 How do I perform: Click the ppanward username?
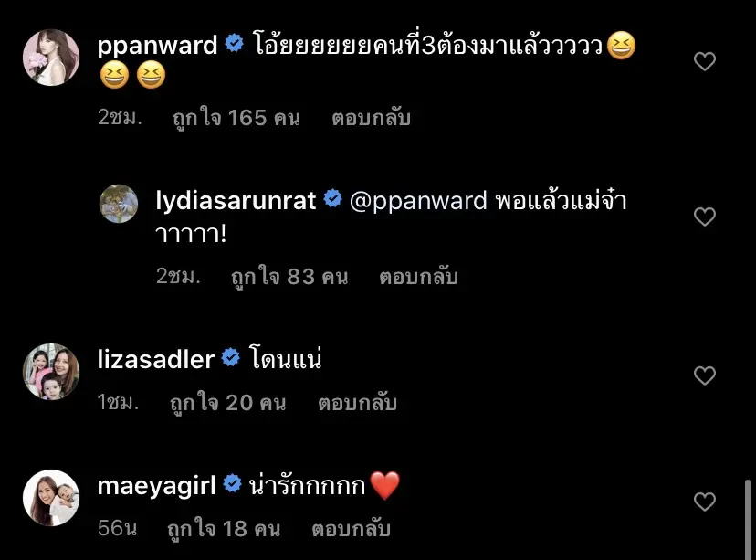point(157,47)
